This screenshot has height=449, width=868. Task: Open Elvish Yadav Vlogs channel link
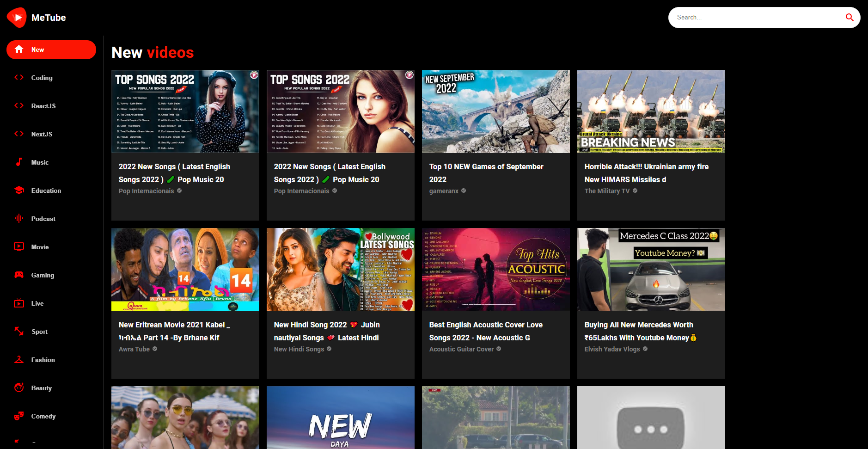[612, 349]
